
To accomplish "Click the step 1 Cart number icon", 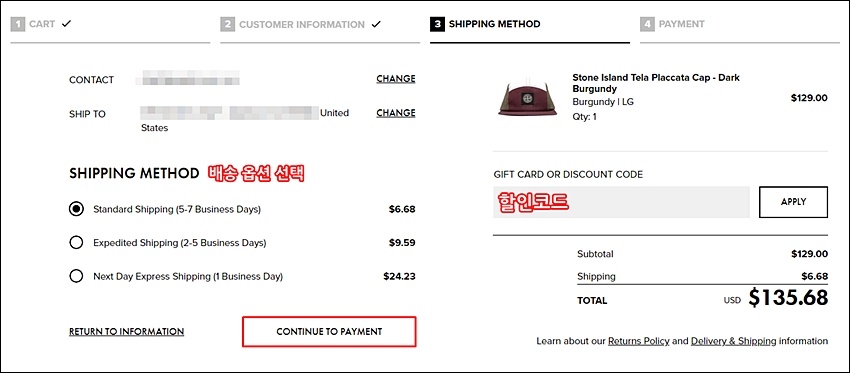I will click(x=18, y=24).
